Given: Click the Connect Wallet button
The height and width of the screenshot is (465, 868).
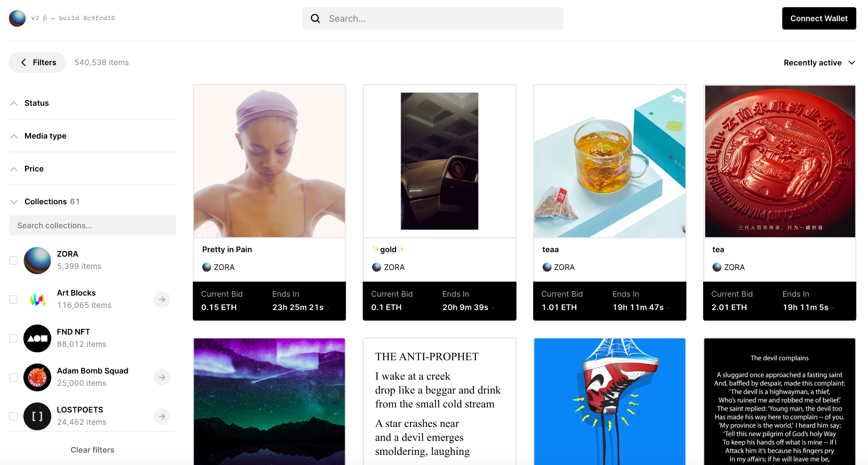Looking at the screenshot, I should (x=819, y=18).
